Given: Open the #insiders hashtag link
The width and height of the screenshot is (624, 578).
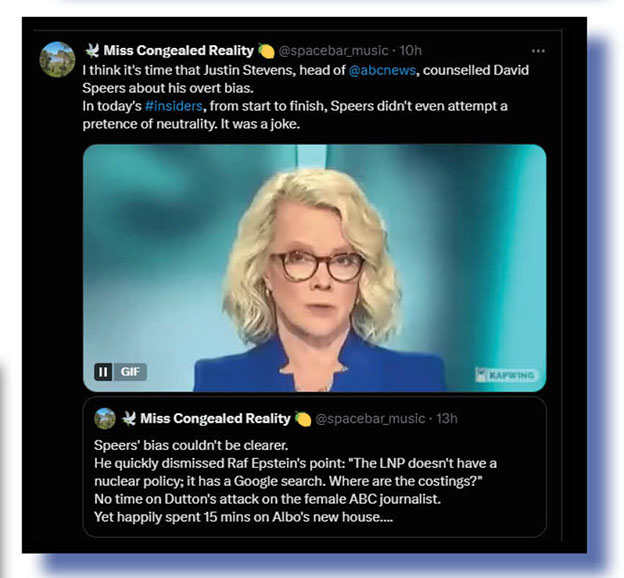Looking at the screenshot, I should 174,106.
